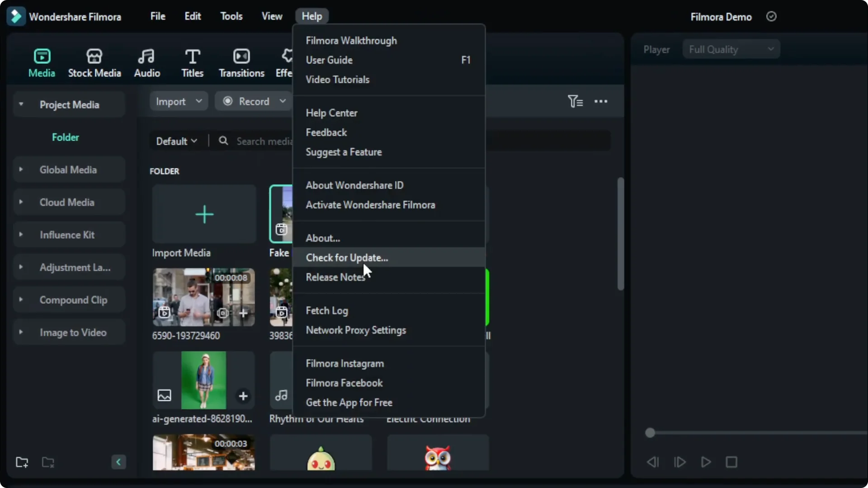Screen dimensions: 868x488
Task: Open the search media field magnifier
Action: pos(223,141)
